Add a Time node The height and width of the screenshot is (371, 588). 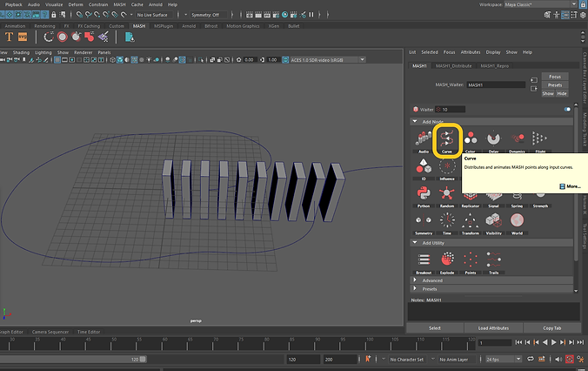[446, 224]
